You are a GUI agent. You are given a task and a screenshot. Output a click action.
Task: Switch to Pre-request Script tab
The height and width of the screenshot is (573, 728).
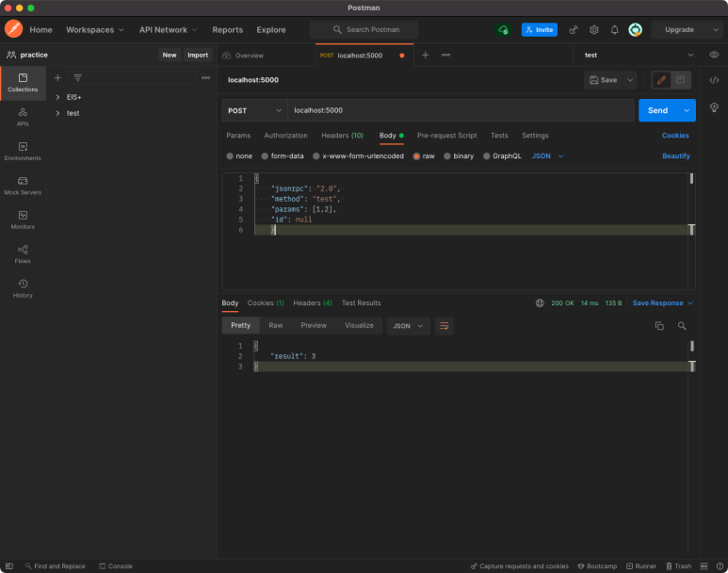446,135
